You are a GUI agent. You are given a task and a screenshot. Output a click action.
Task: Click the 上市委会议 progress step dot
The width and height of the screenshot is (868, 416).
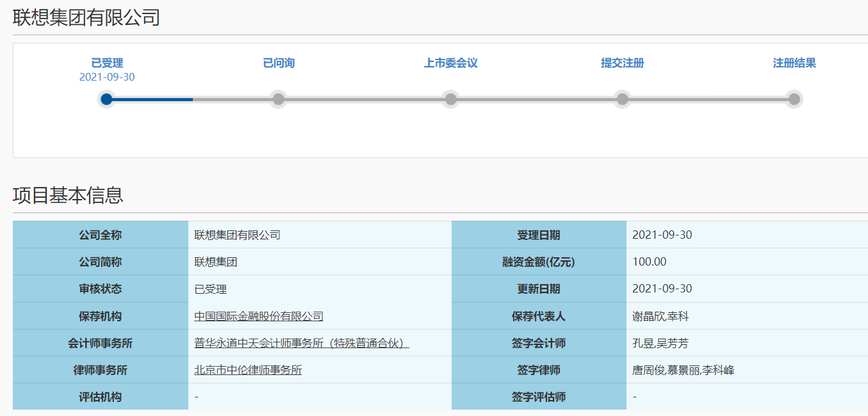click(x=450, y=99)
